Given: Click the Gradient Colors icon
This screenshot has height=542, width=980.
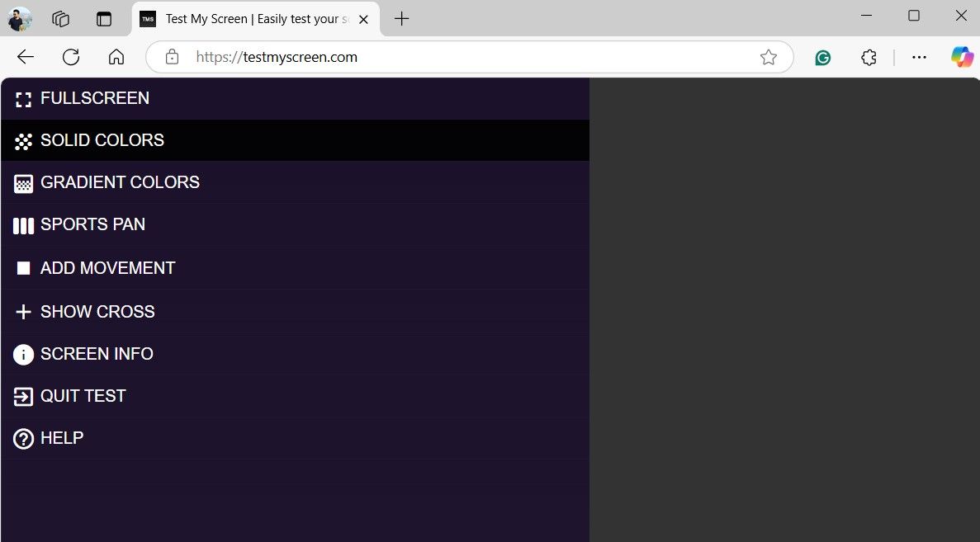Looking at the screenshot, I should coord(23,184).
